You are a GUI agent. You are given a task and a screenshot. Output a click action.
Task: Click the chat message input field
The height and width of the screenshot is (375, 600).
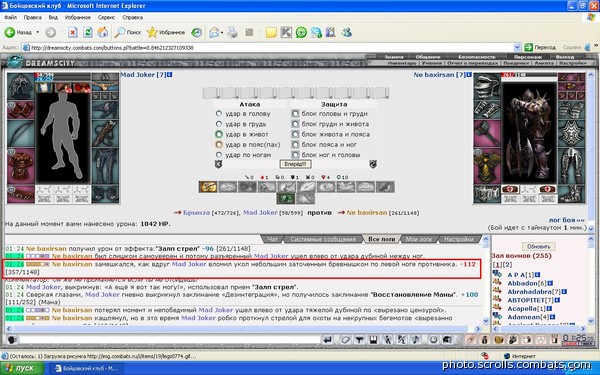click(x=170, y=339)
